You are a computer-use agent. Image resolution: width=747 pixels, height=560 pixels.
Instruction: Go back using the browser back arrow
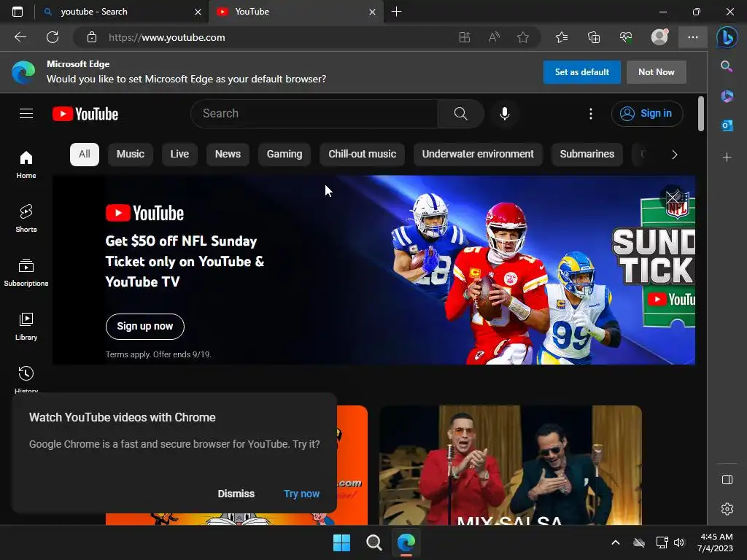click(20, 37)
